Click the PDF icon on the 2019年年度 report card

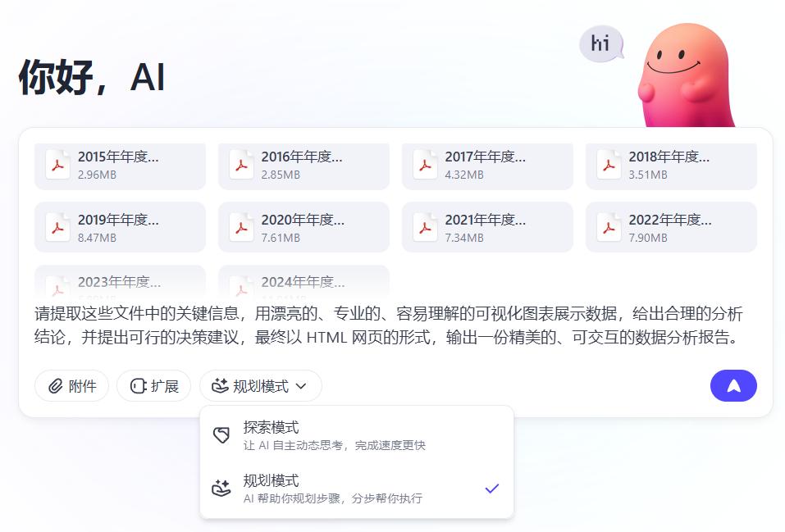[x=57, y=226]
